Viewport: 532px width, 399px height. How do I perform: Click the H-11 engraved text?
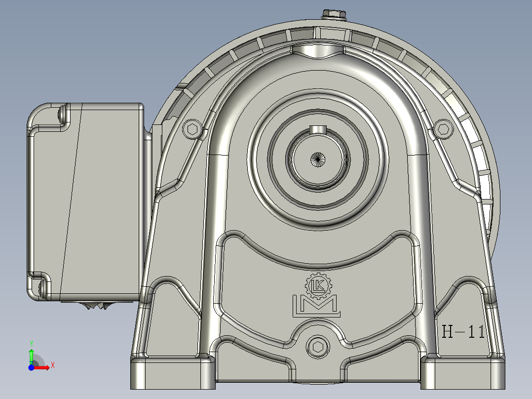[x=463, y=331]
